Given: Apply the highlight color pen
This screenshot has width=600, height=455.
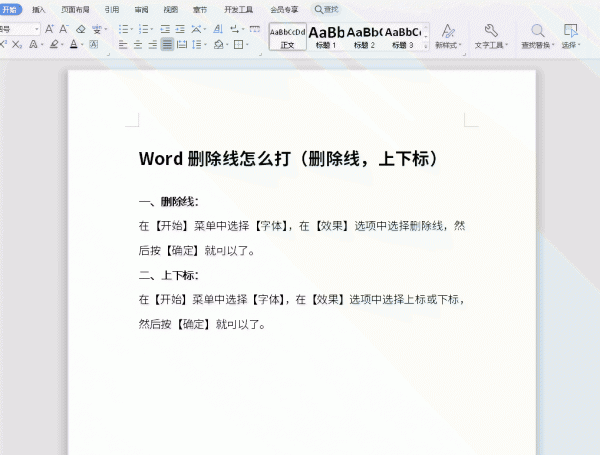Looking at the screenshot, I should 54,44.
